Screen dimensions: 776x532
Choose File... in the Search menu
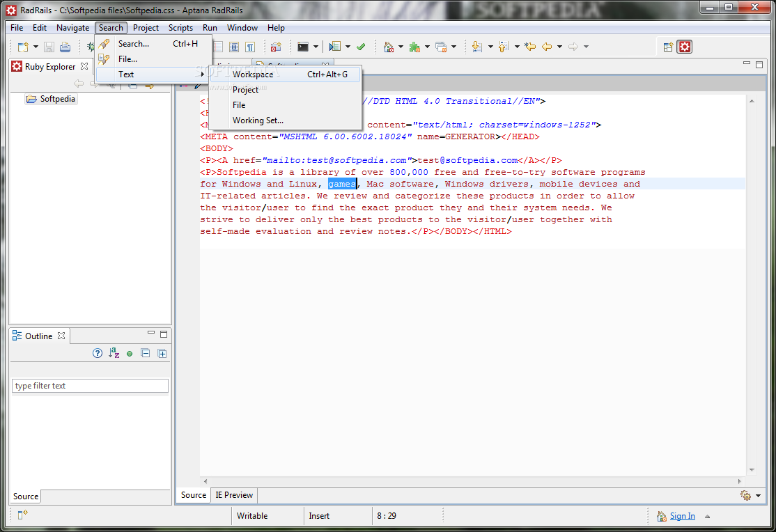click(154, 59)
